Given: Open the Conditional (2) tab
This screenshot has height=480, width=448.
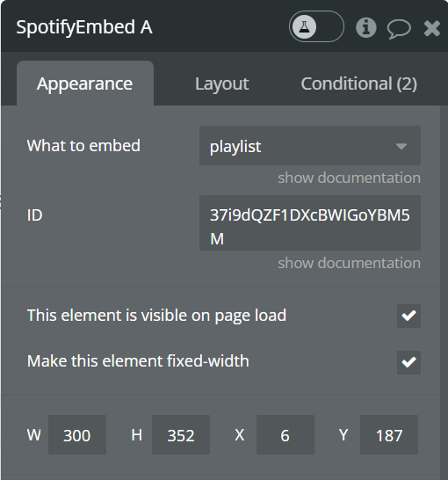Looking at the screenshot, I should click(359, 84).
